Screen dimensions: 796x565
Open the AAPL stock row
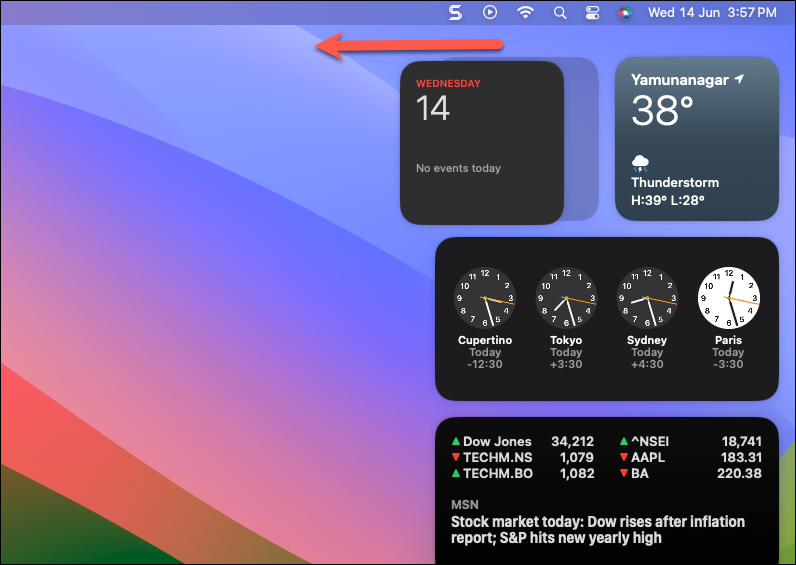tap(690, 457)
